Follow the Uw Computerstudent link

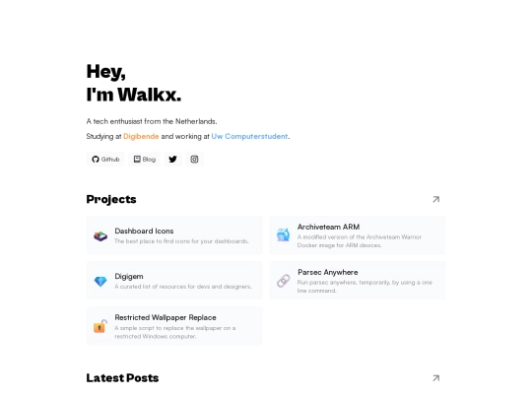tap(249, 136)
